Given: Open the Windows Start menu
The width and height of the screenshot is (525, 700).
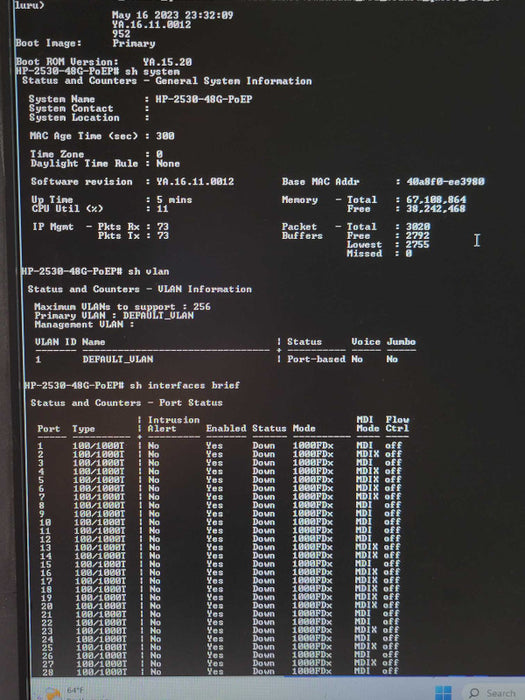Looking at the screenshot, I should 443,693.
